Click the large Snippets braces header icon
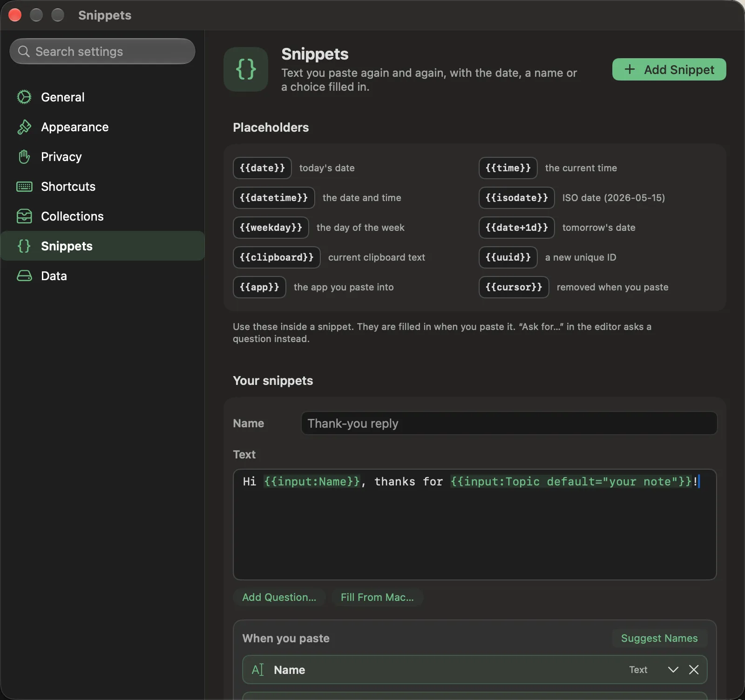Screen dimensions: 745x700 (246, 69)
